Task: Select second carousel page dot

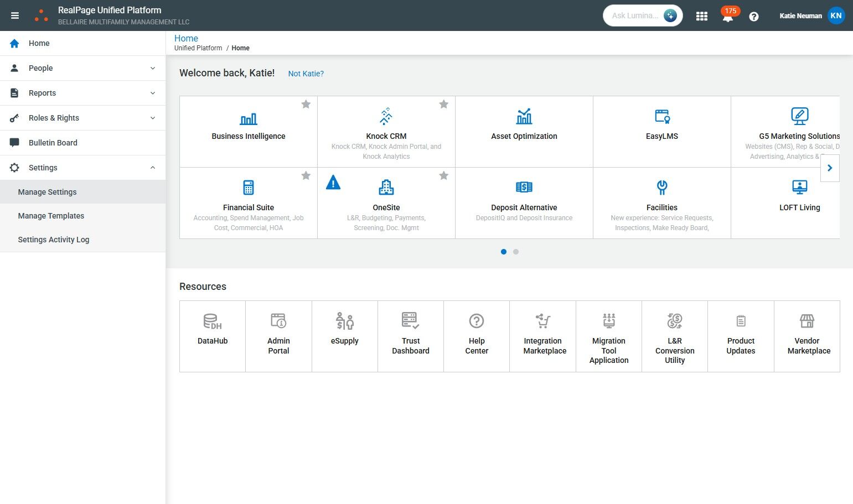Action: pyautogui.click(x=516, y=252)
